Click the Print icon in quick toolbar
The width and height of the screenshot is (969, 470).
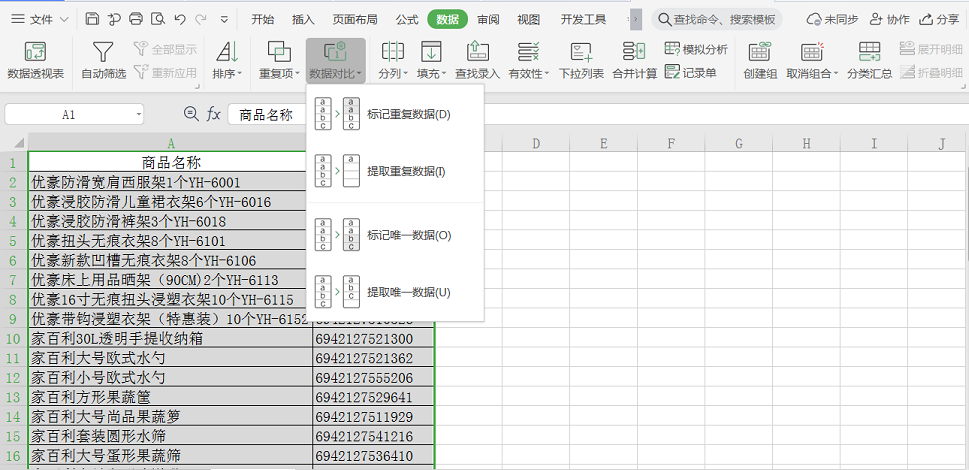136,19
